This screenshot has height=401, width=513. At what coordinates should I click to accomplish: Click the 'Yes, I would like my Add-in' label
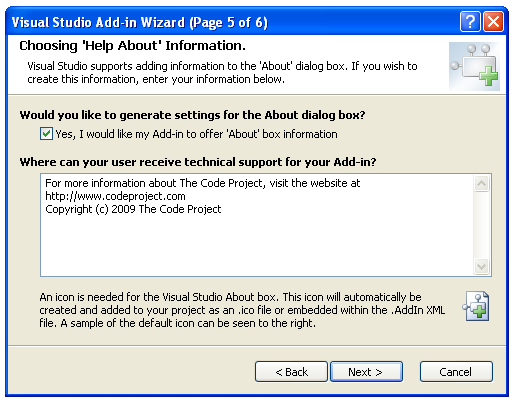click(196, 134)
